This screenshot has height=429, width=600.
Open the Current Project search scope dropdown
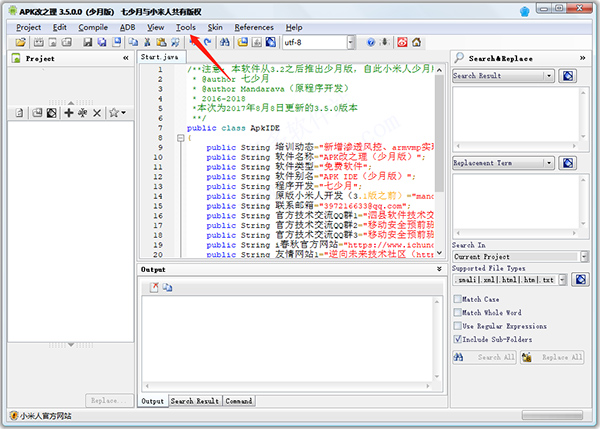pyautogui.click(x=584, y=256)
